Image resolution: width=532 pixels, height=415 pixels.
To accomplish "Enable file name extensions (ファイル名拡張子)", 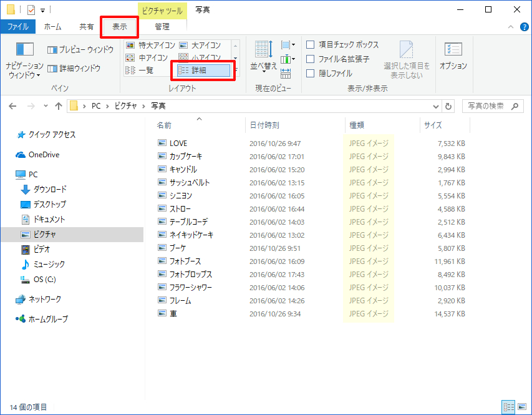I will point(338,59).
